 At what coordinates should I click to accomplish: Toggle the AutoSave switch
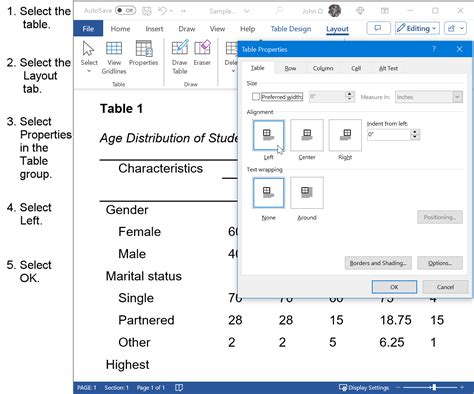click(125, 11)
